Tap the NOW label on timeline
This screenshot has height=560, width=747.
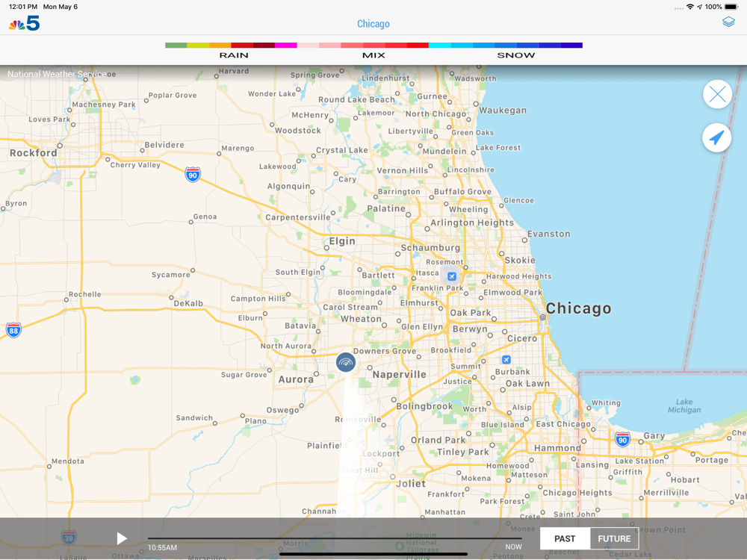point(513,547)
